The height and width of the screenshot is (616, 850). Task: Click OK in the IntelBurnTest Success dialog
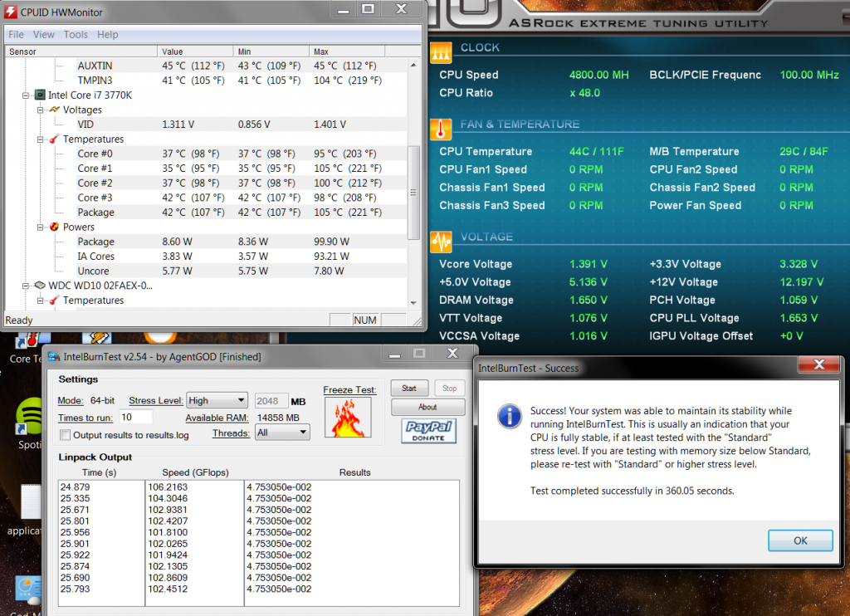800,540
